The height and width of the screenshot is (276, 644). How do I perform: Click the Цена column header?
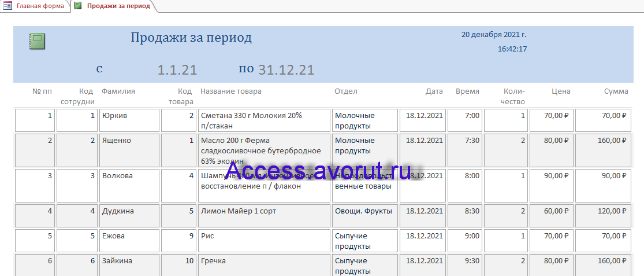point(561,91)
